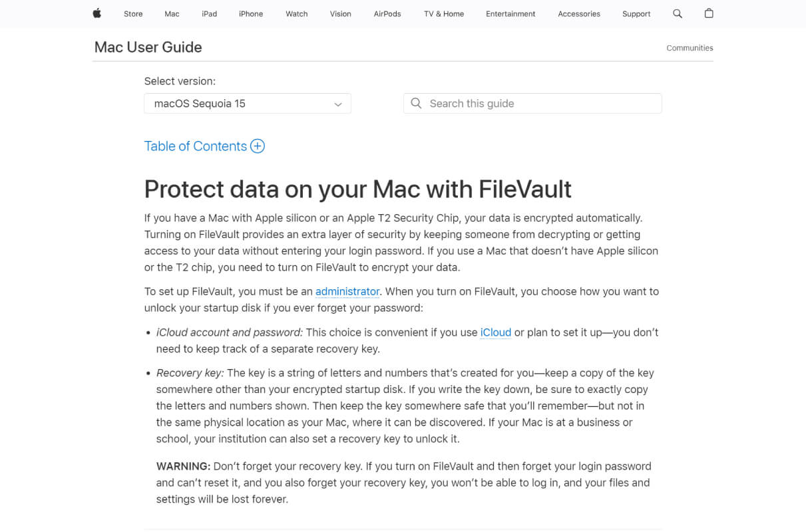Open the Watch navigation item
Viewport: 806px width, 532px height.
(x=297, y=14)
